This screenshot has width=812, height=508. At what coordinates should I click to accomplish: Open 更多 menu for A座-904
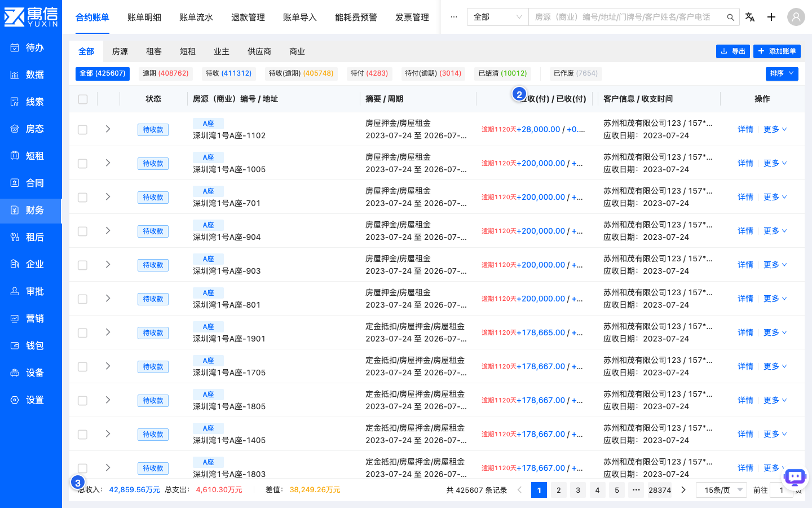(775, 231)
